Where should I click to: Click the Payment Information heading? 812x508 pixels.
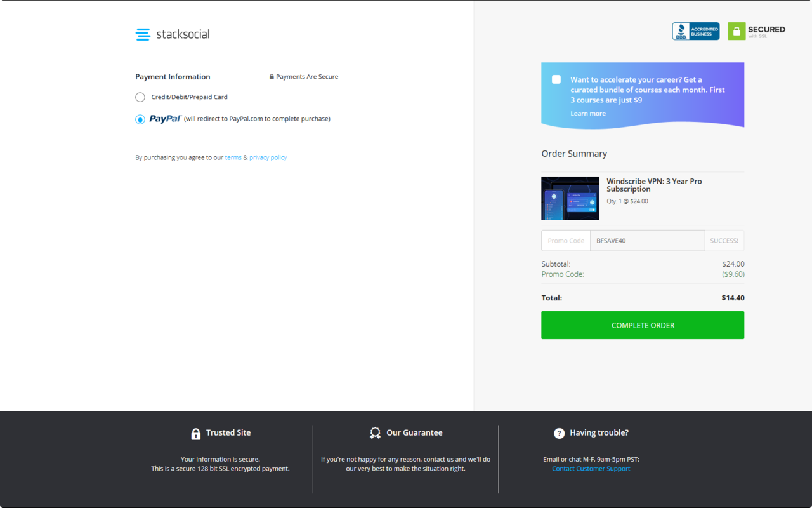coord(173,77)
